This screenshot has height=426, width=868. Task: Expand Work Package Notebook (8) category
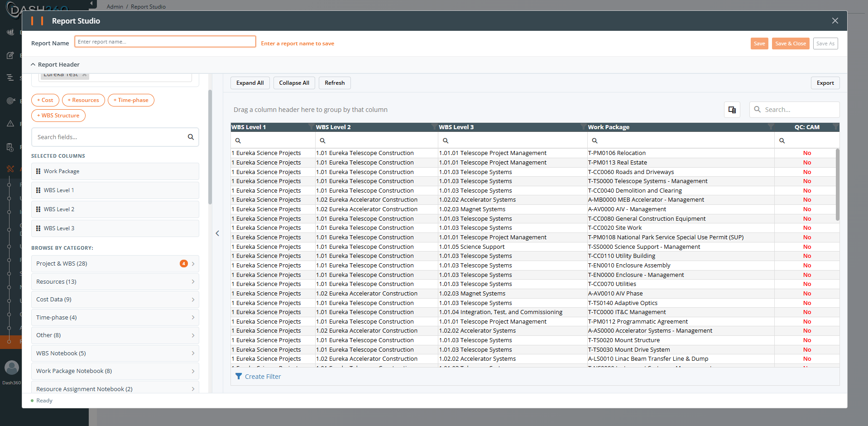coord(115,371)
